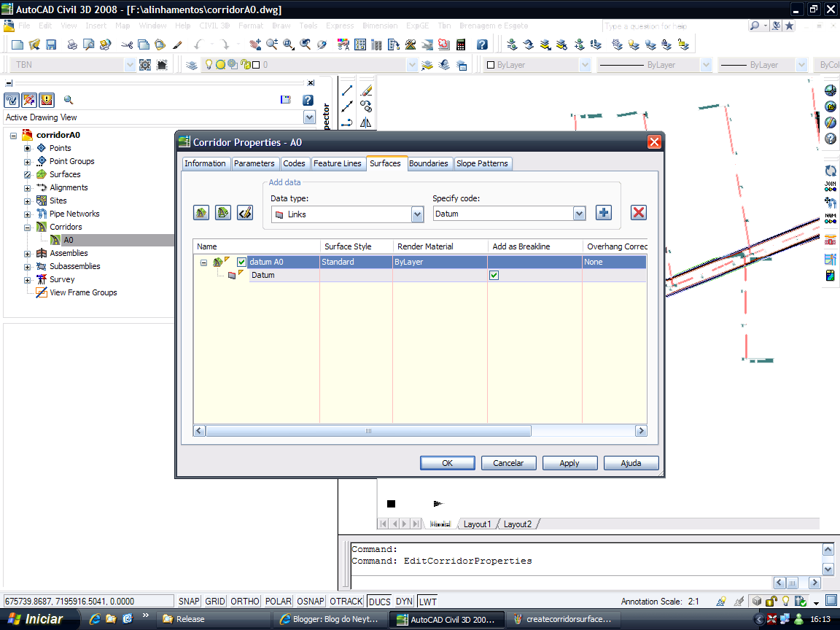The height and width of the screenshot is (630, 840).
Task: Click the Undo arrow icon
Action: (199, 45)
